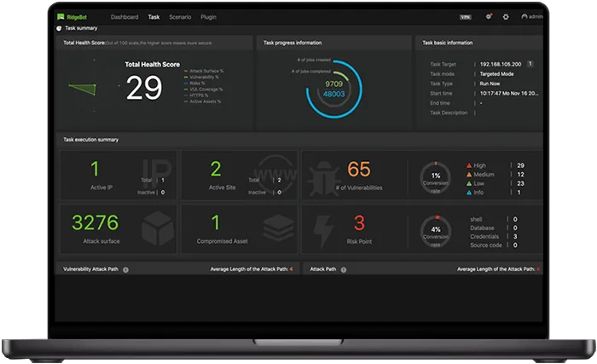Click the 65 vulnerabilities count
This screenshot has width=597, height=364.
coord(359,169)
